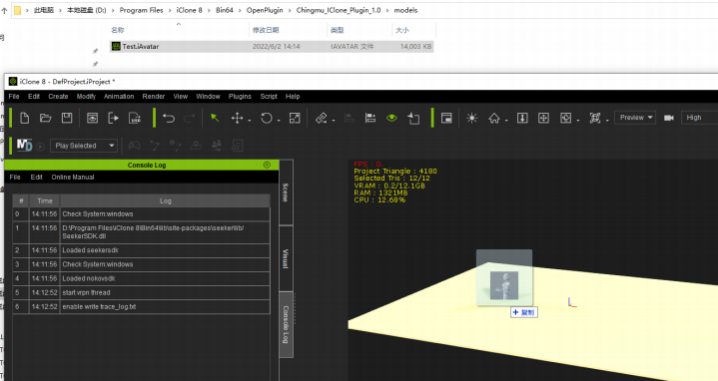Select the Scale tool icon
The width and height of the screenshot is (718, 381).
point(294,118)
